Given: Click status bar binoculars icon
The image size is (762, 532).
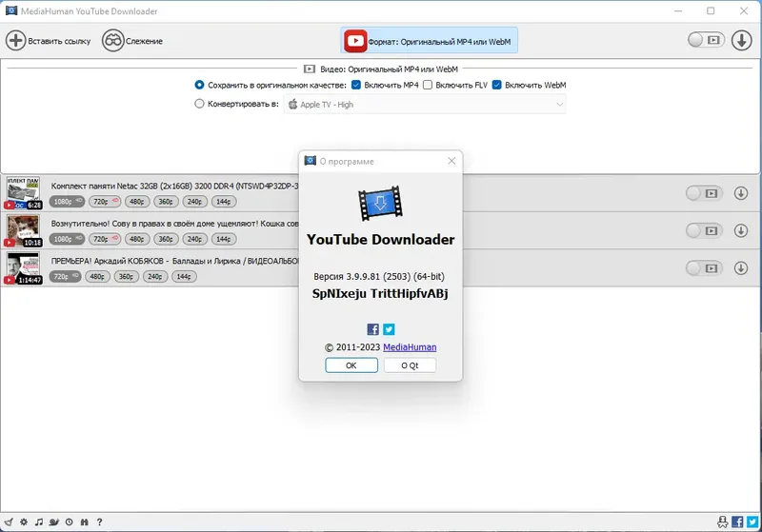Looking at the screenshot, I should 85,522.
